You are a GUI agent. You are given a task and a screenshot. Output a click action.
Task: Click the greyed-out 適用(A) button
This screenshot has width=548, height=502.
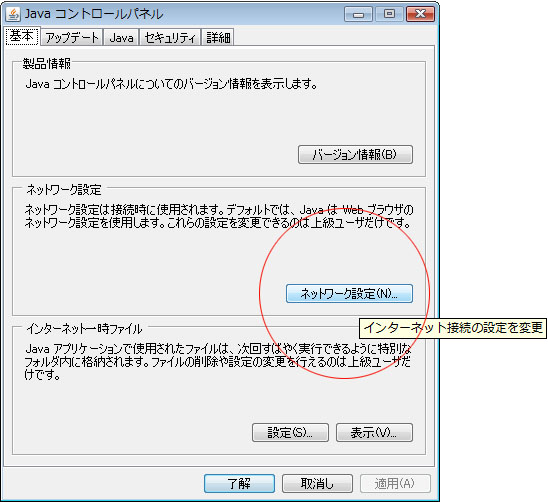point(395,483)
